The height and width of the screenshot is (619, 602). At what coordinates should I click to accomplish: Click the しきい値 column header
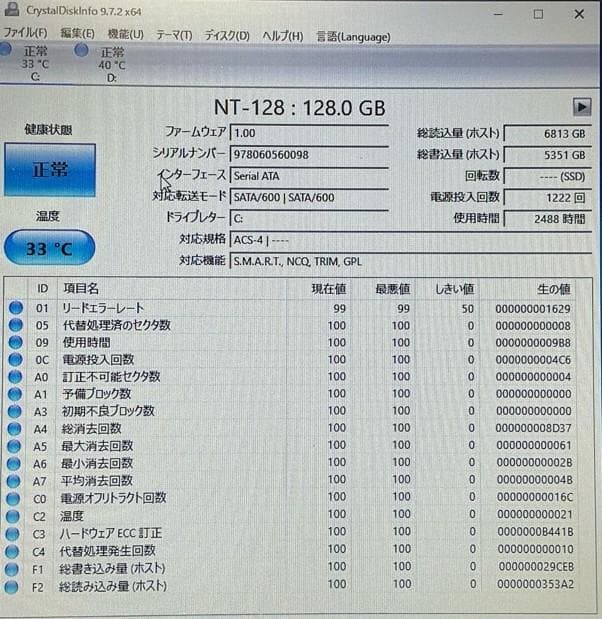(x=446, y=289)
